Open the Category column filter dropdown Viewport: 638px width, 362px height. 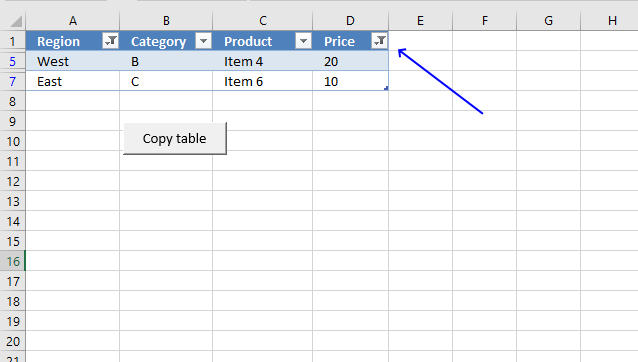[203, 41]
